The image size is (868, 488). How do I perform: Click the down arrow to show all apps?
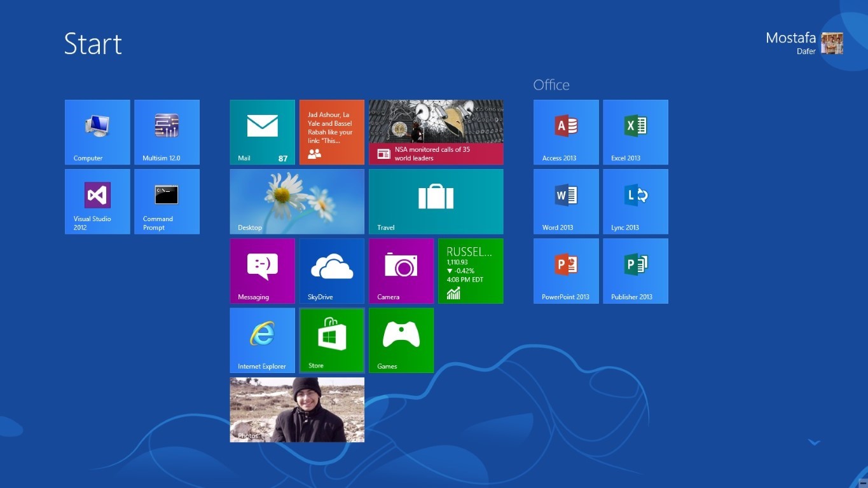click(x=814, y=442)
